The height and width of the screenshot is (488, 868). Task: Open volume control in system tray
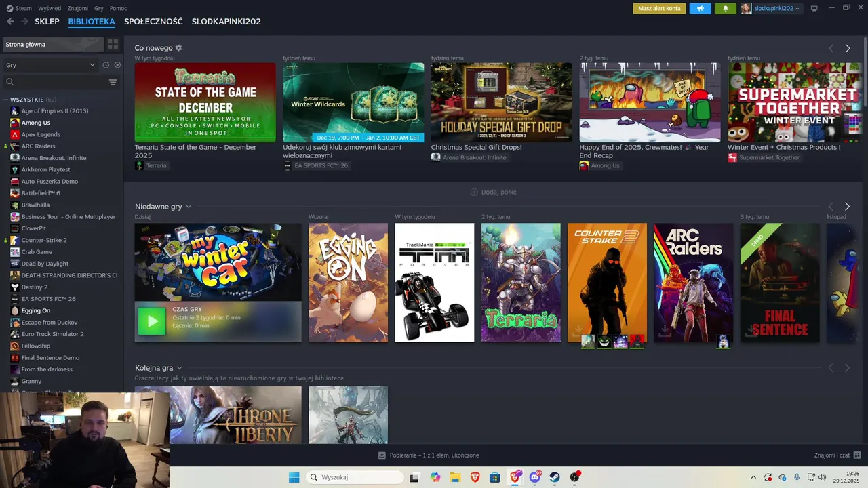[x=822, y=477]
